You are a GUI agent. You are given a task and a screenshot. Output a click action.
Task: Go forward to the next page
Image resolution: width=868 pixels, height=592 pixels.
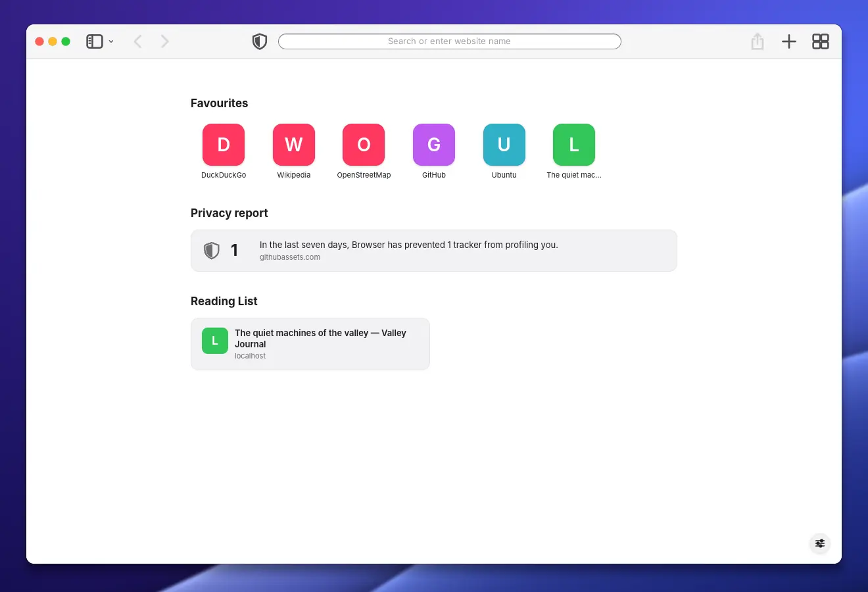[164, 41]
